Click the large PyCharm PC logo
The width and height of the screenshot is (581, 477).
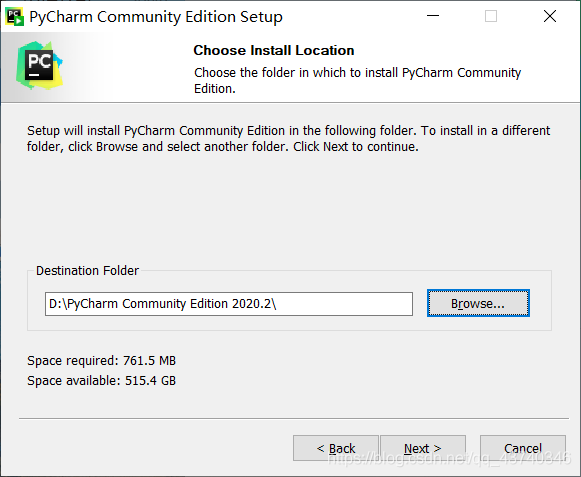pos(39,65)
